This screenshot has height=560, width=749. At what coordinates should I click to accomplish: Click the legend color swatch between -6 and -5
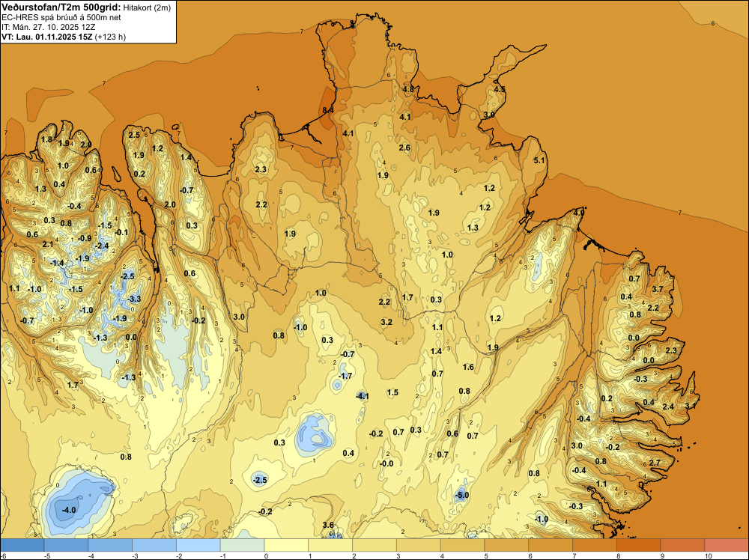(22, 545)
